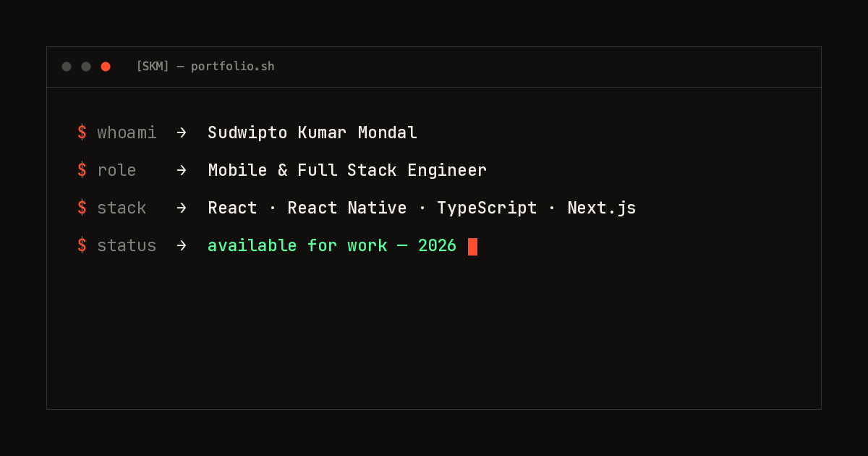
Task: Click the dollar prompt before whoami
Action: (82, 132)
